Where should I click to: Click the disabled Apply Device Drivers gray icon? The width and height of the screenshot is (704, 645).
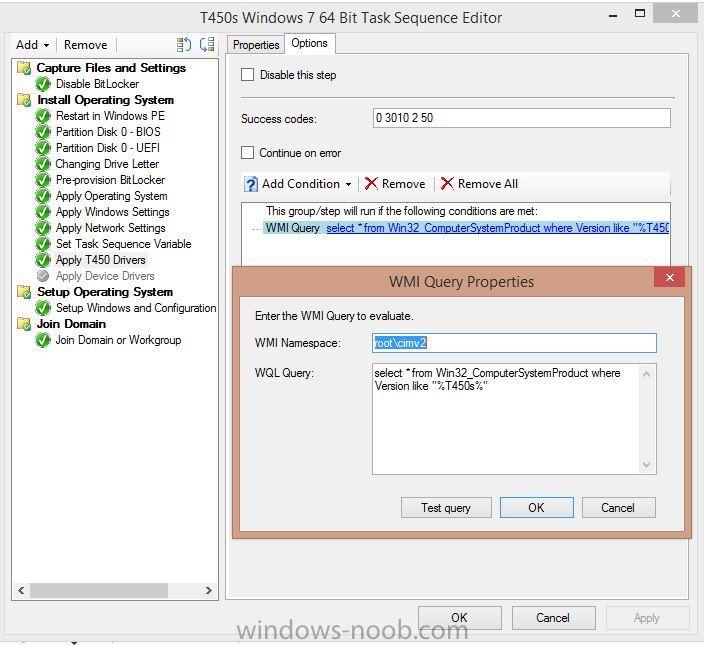43,276
